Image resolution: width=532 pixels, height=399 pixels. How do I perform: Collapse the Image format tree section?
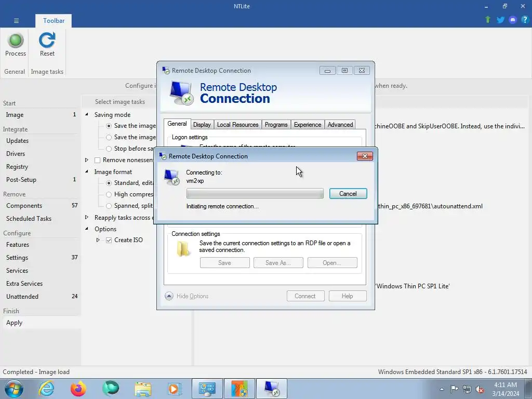click(87, 171)
